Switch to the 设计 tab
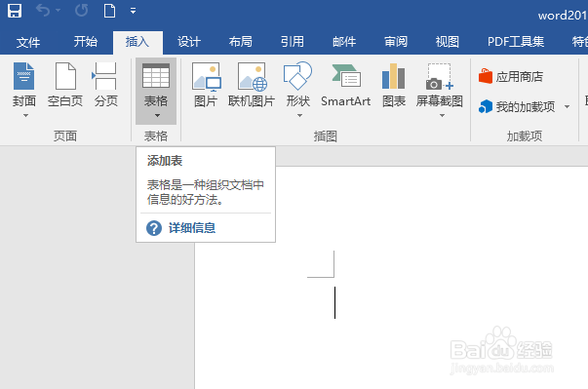Image resolution: width=588 pixels, height=389 pixels. coord(189,42)
